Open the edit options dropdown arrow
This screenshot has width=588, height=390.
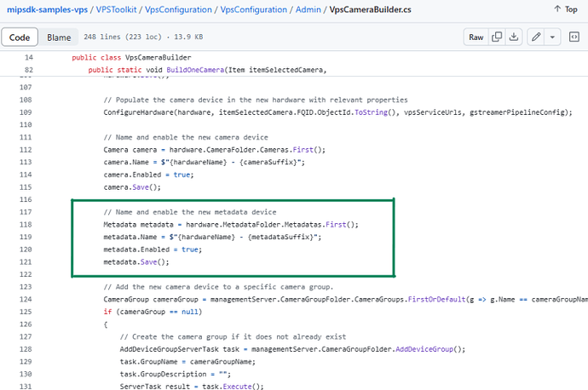tap(552, 37)
